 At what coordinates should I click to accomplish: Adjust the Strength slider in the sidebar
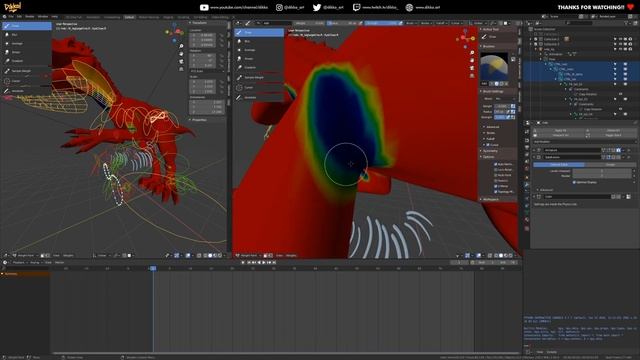coord(500,117)
